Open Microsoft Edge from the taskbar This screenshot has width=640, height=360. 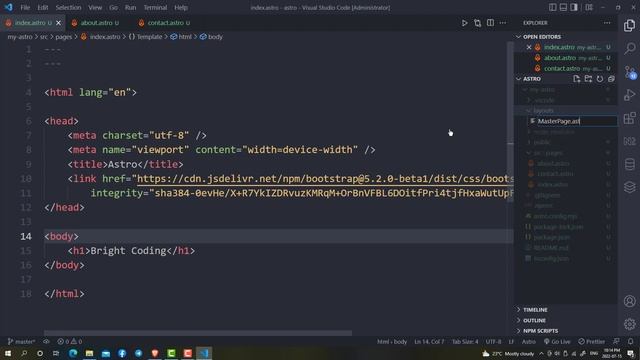coord(73,353)
